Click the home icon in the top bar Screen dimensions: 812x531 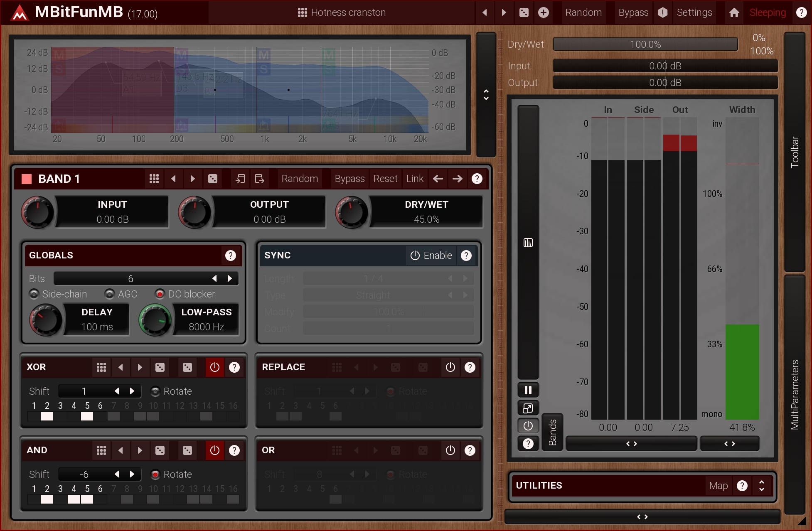click(x=734, y=12)
